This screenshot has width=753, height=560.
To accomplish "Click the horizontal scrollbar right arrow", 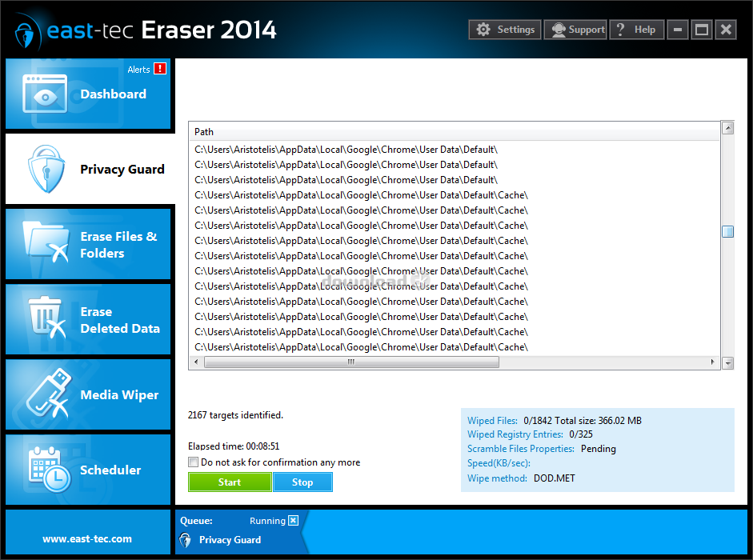I will [x=713, y=362].
